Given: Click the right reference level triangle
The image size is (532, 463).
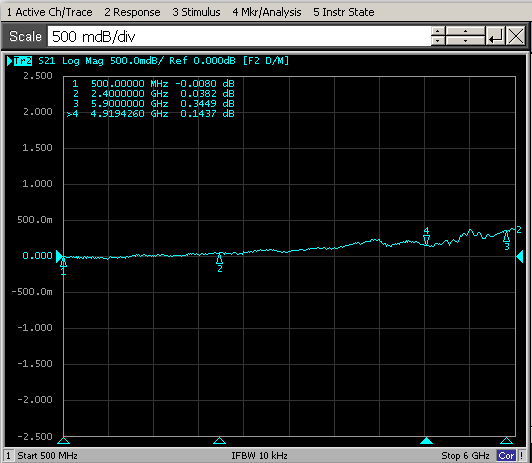Looking at the screenshot, I should pos(520,256).
